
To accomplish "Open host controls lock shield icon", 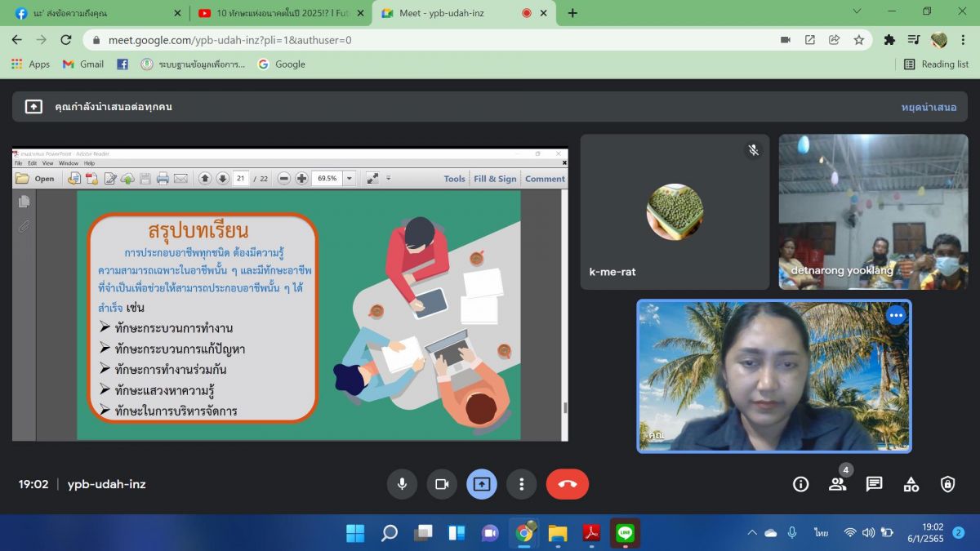I will (947, 484).
